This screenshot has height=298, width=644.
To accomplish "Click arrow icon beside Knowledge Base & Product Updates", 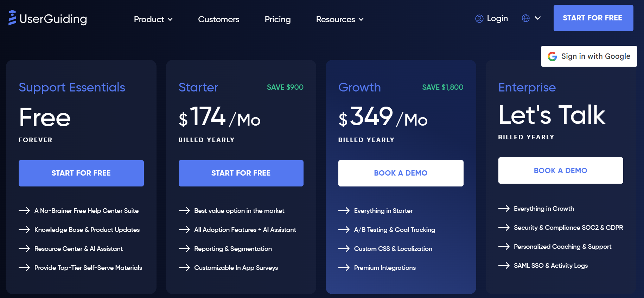I will pyautogui.click(x=24, y=230).
